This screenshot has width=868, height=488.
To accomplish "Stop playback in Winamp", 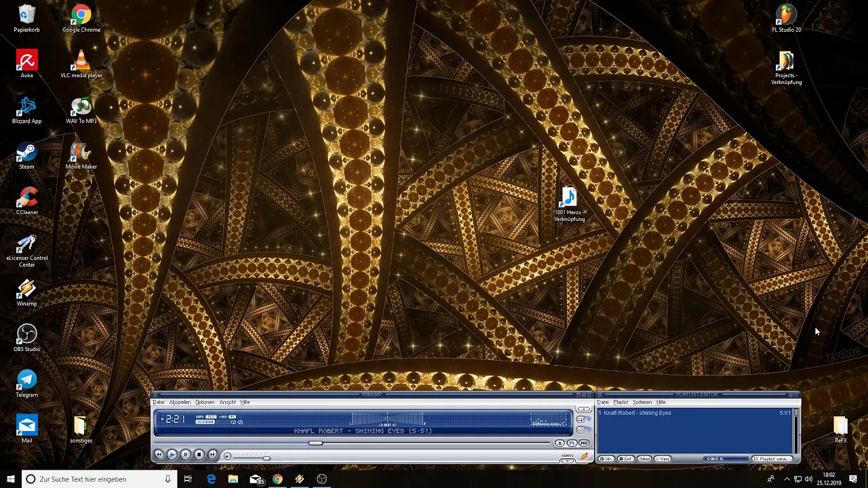I will (199, 455).
